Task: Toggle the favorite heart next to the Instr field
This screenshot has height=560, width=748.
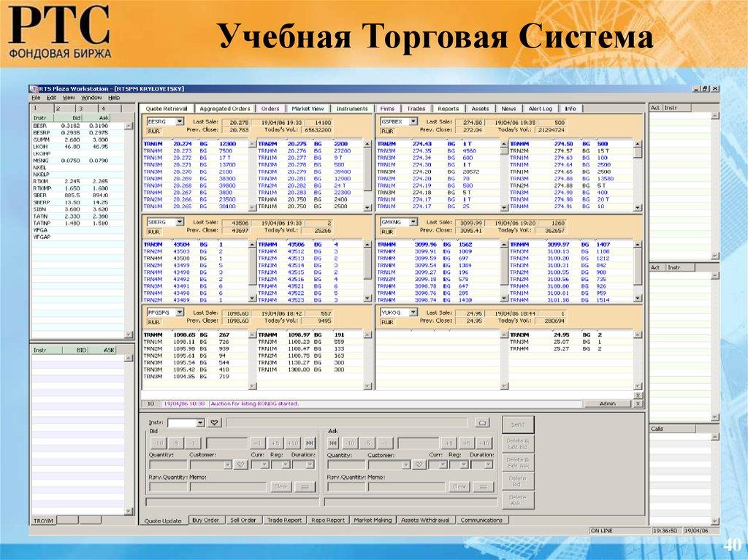Action: 214,422
